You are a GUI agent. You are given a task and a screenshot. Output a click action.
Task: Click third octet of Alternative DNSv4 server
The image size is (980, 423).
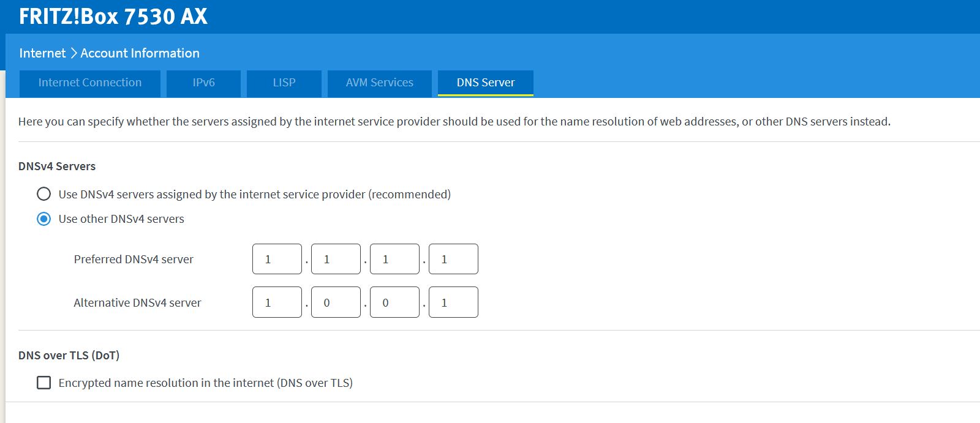tap(394, 302)
